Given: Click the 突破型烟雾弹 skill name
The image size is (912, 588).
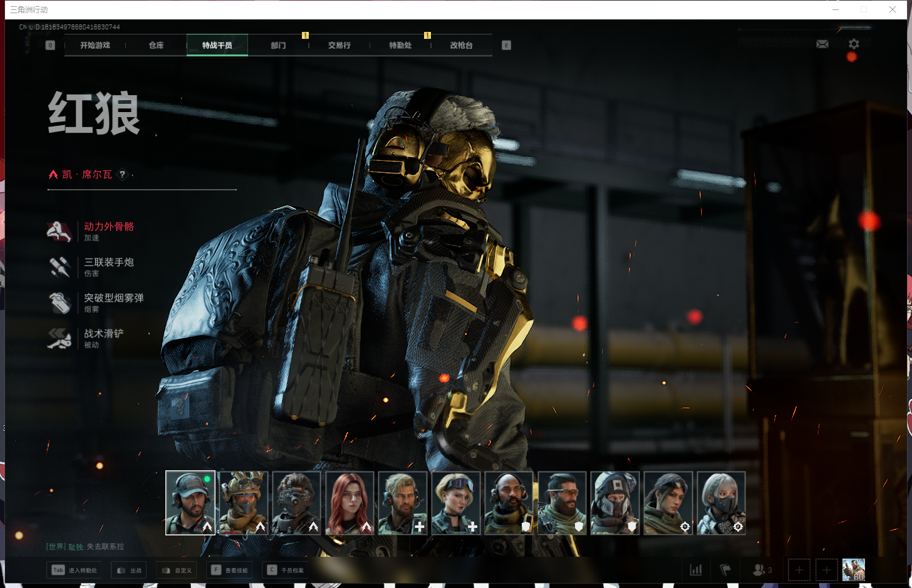Looking at the screenshot, I should (114, 298).
